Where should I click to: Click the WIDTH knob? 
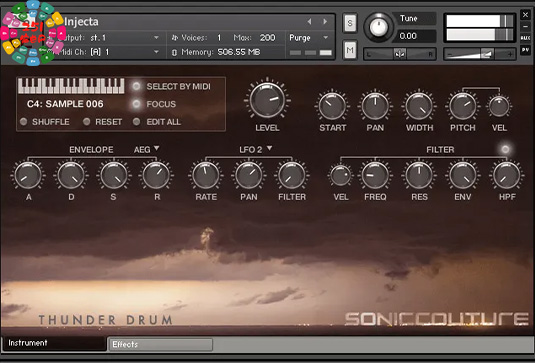tap(419, 106)
